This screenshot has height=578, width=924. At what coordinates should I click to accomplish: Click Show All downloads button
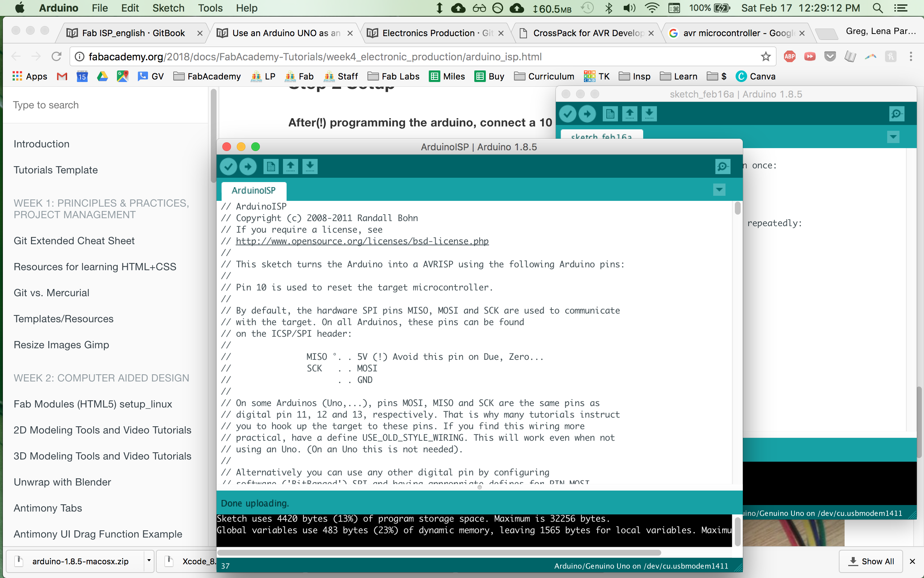(x=871, y=561)
